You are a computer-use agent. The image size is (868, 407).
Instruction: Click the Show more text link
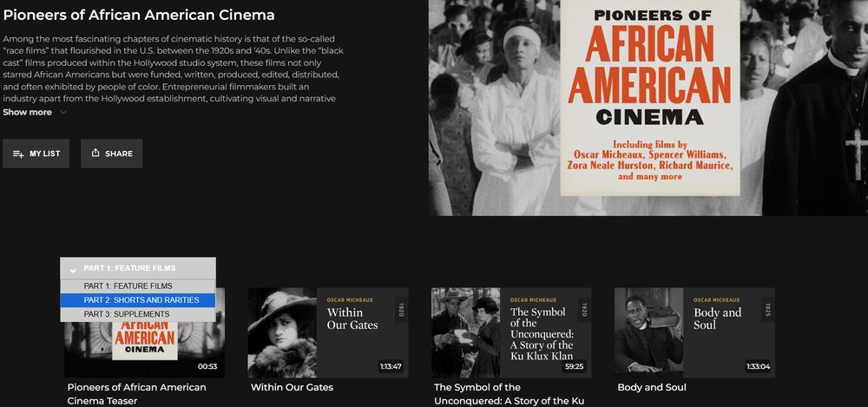click(27, 113)
